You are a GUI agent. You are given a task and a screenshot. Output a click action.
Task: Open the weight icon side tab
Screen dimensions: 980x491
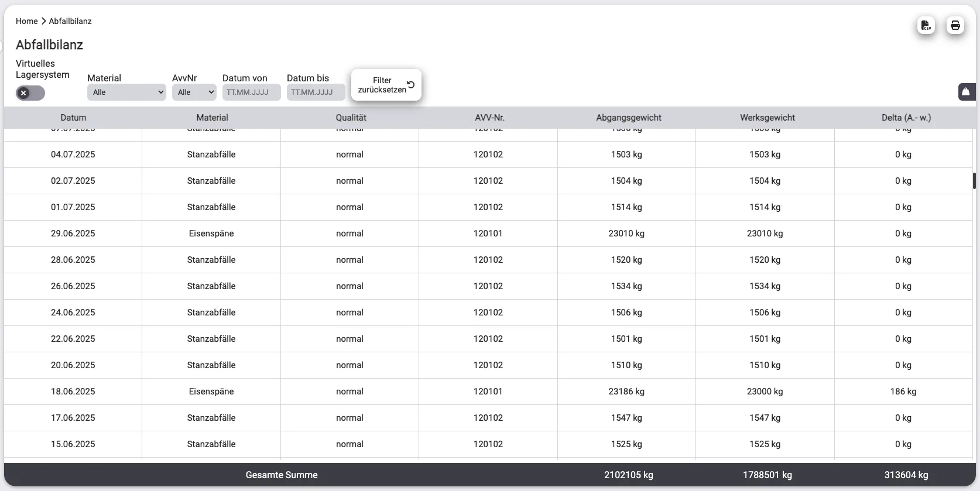[x=966, y=92]
